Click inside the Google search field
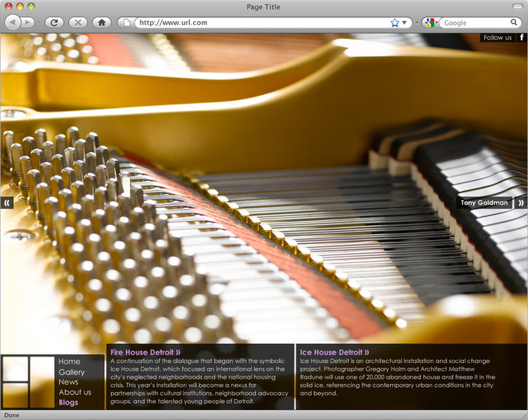 (x=479, y=23)
